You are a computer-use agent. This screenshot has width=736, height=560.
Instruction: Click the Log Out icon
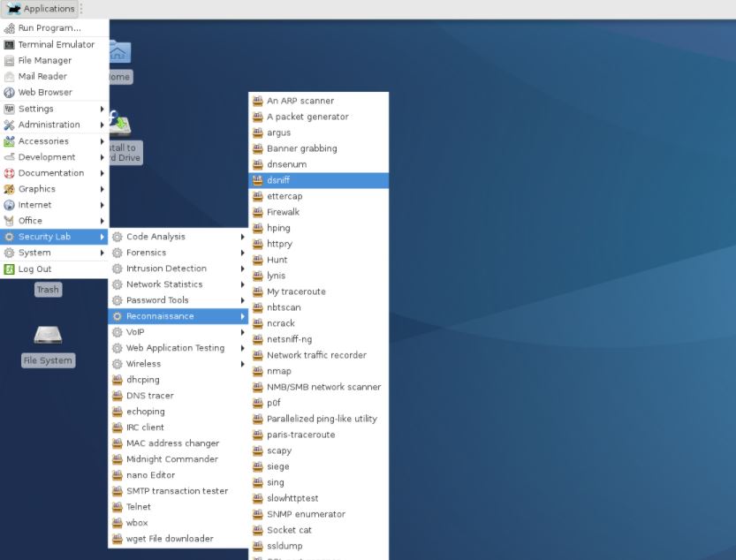click(9, 269)
